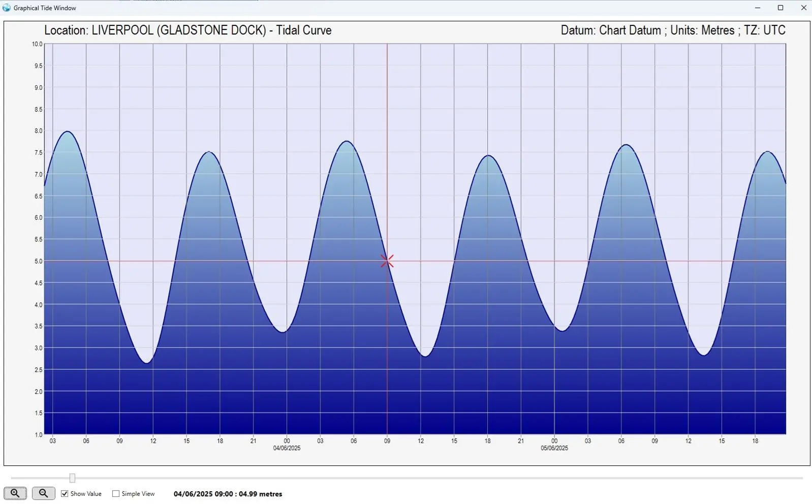Click the high tide peak at 06 on 05/06/2025
Image resolution: width=812 pixels, height=504 pixels.
pyautogui.click(x=626, y=145)
